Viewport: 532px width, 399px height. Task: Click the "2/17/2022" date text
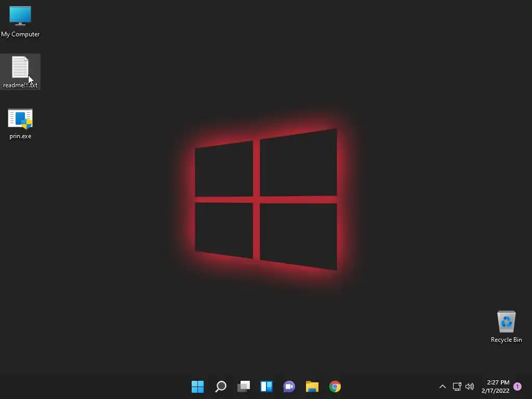495,391
